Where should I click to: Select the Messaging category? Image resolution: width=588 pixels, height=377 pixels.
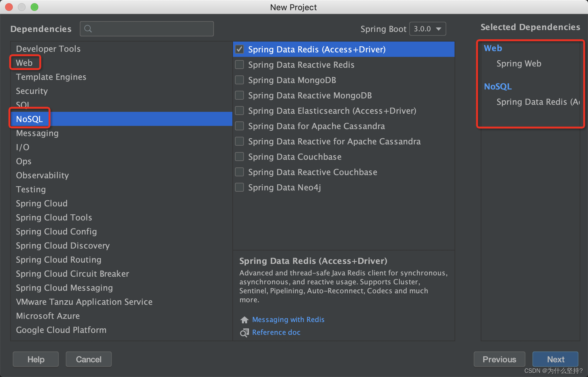click(121, 133)
